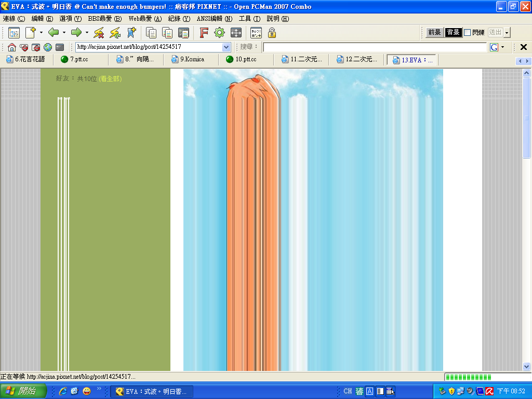The width and height of the screenshot is (532, 399).
Task: Click the green forward arrow
Action: click(x=76, y=33)
